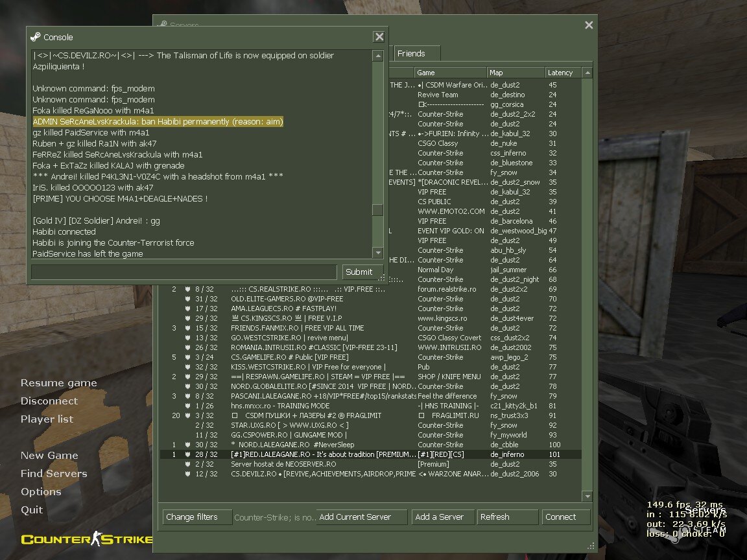This screenshot has width=747, height=560.
Task: Click the Steam logo in Console title bar
Action: point(36,37)
